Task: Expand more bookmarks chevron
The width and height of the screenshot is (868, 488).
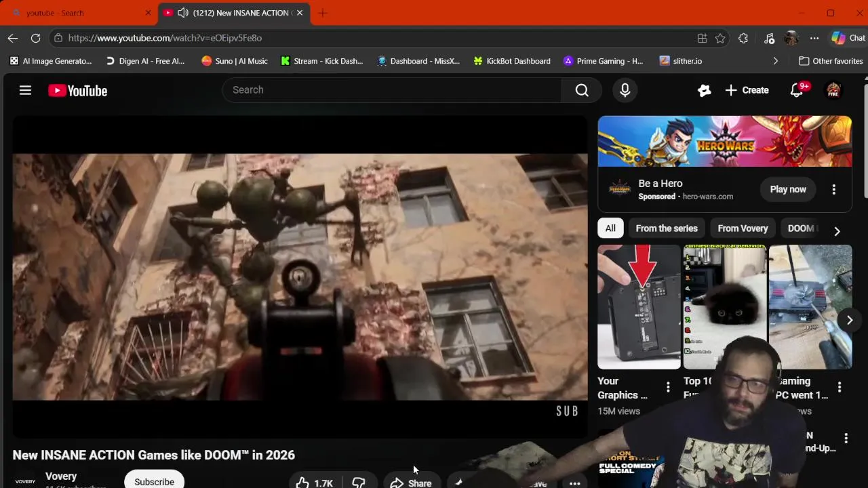Action: point(775,61)
